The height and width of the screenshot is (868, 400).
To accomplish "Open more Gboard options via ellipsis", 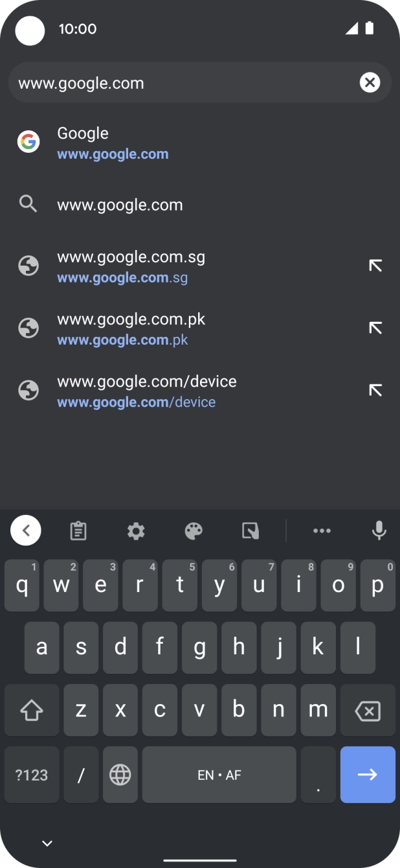I will (322, 530).
